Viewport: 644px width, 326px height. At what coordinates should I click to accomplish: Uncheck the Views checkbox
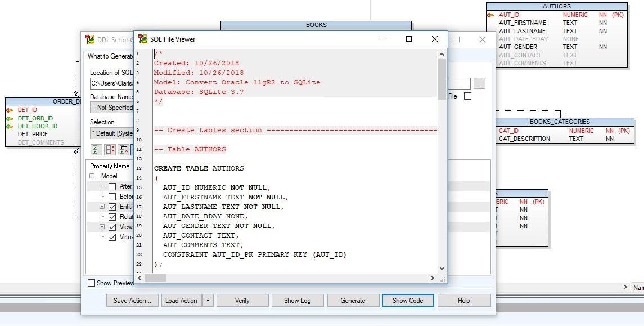click(x=112, y=227)
